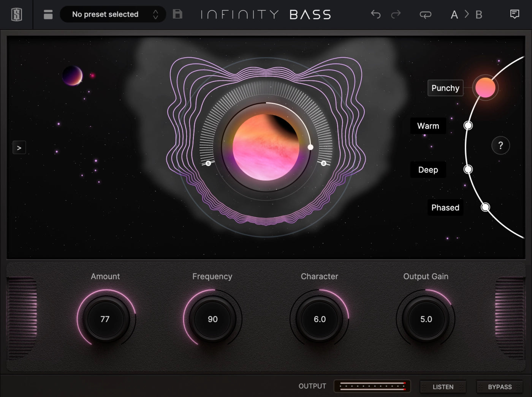Click the central pink planet dial
532x397 pixels.
point(266,147)
